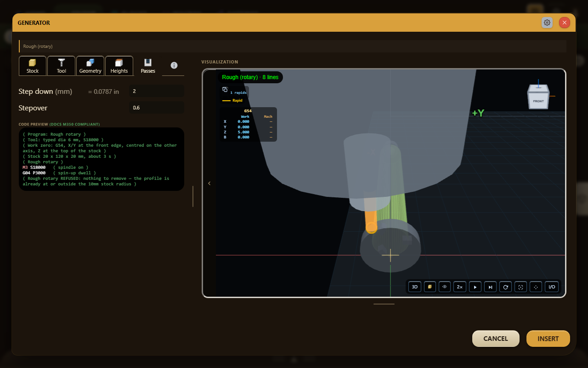
Task: Toggle stock cube display in viewer
Action: [430, 287]
